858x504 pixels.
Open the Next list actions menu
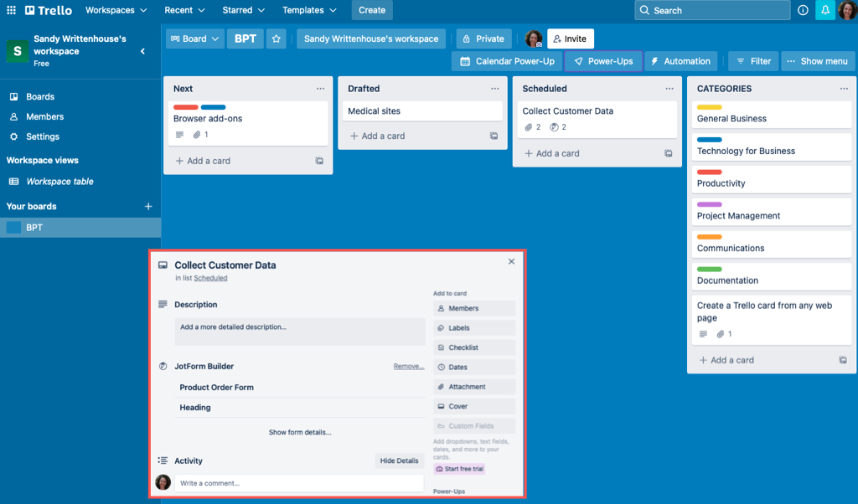point(320,89)
